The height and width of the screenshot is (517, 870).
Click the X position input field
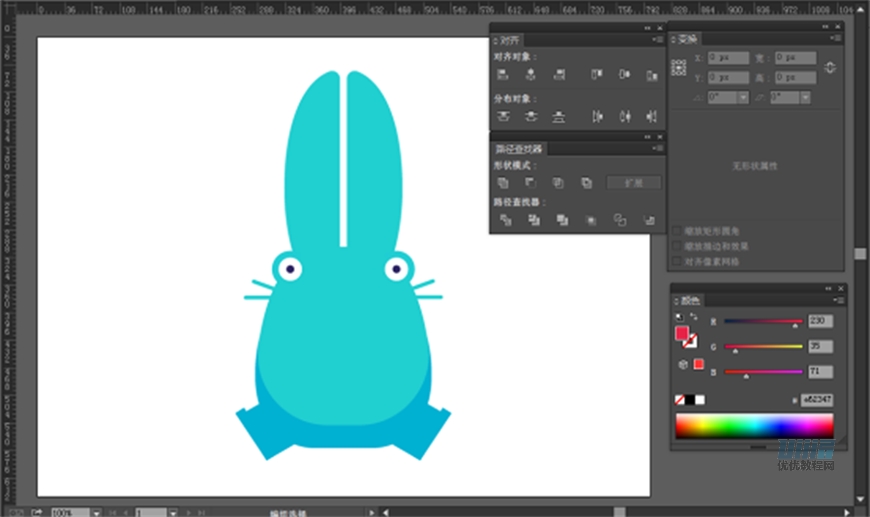tap(727, 58)
